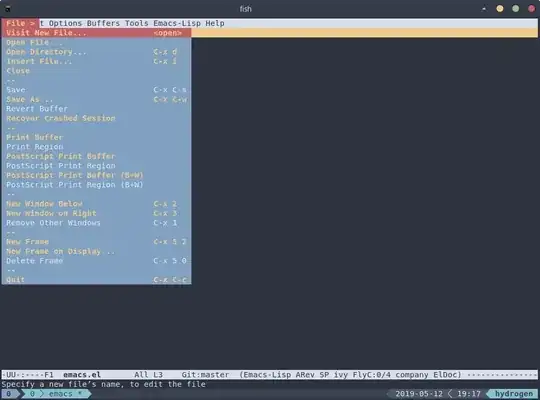This screenshot has width=540, height=400.
Task: Open the Buffers menu
Action: pos(103,23)
